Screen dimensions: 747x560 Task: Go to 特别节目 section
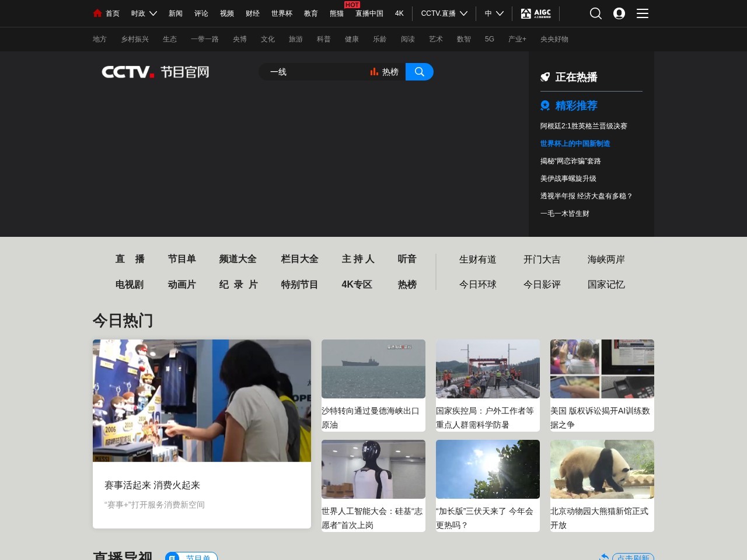pos(300,285)
